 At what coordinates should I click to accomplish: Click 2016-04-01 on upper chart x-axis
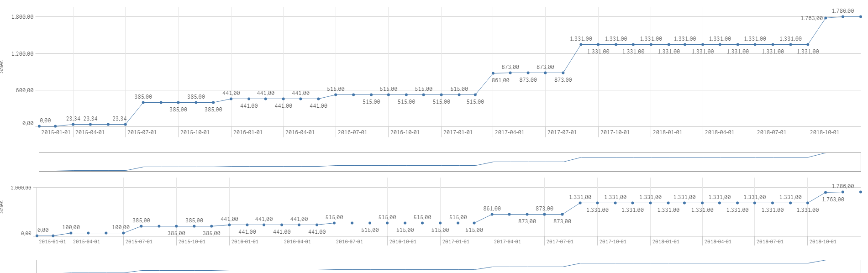click(300, 132)
